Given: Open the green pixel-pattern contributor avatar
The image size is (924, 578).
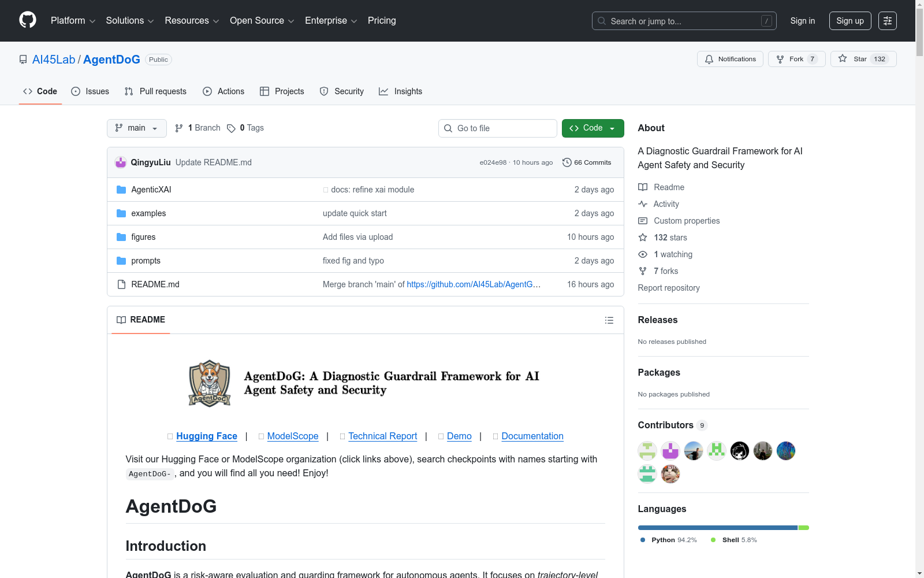Looking at the screenshot, I should pos(717,451).
